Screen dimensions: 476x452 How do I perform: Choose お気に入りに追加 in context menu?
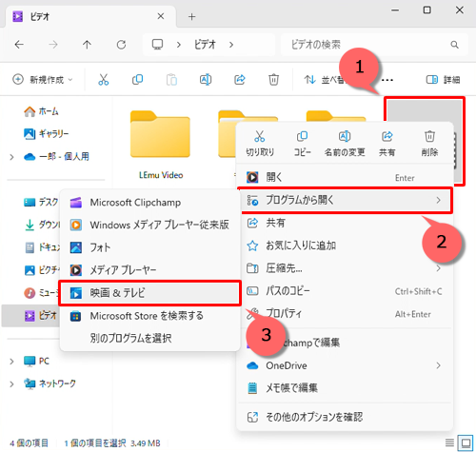point(346,246)
